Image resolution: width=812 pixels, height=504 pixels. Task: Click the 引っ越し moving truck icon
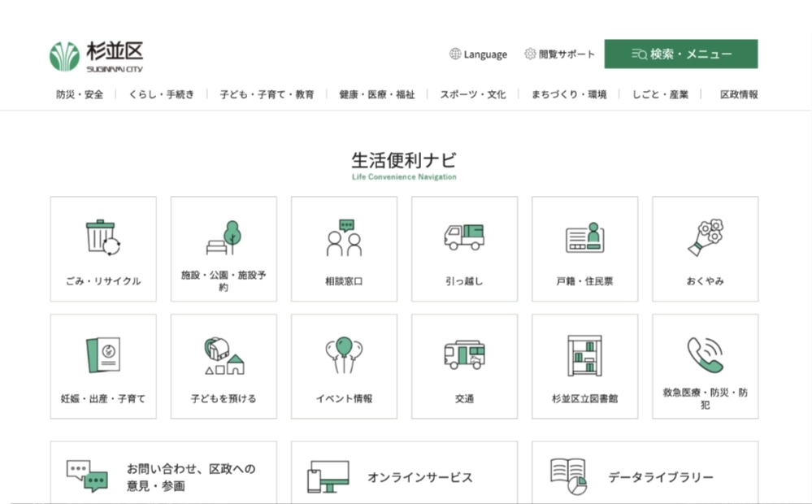coord(464,237)
